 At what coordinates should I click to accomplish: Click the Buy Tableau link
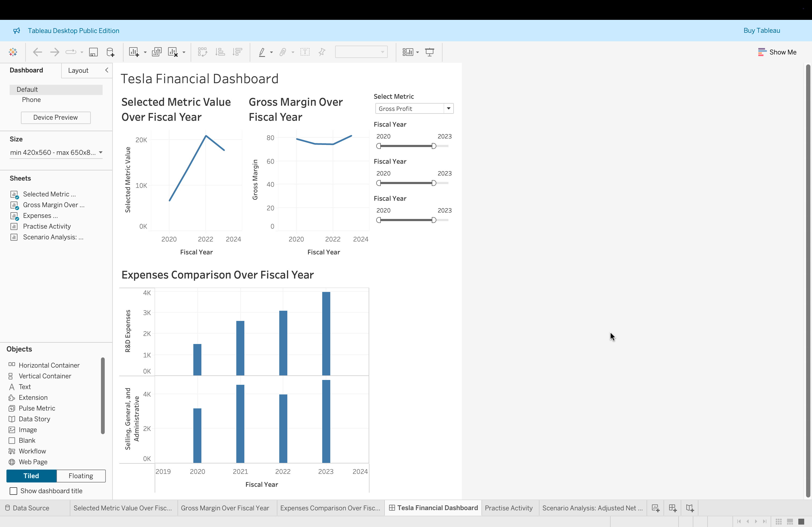click(x=762, y=30)
